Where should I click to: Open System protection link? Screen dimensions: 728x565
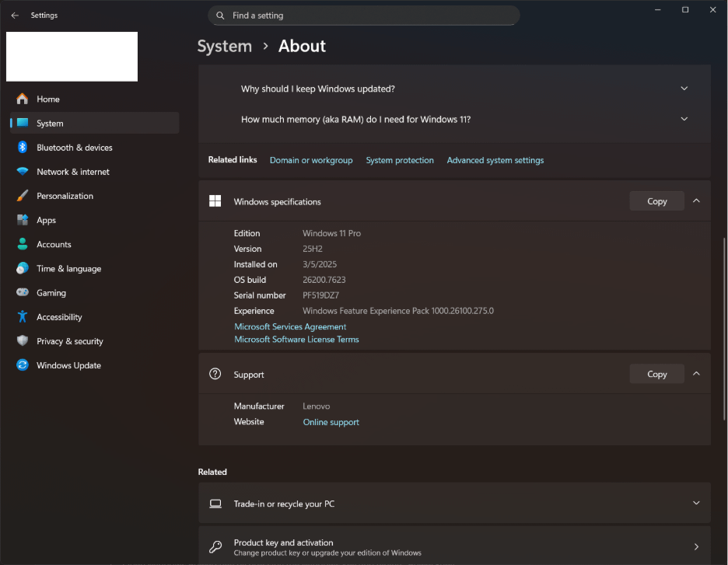(x=400, y=160)
